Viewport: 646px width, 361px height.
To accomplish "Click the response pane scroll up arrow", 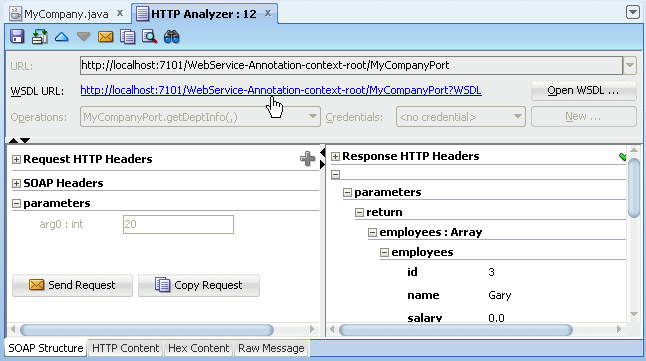I will click(634, 150).
